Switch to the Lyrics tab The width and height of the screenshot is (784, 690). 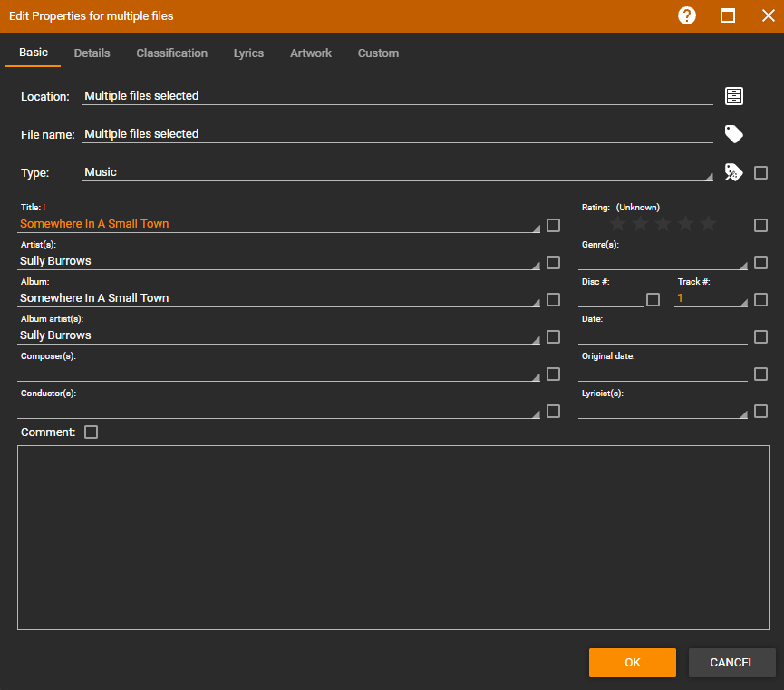click(248, 53)
